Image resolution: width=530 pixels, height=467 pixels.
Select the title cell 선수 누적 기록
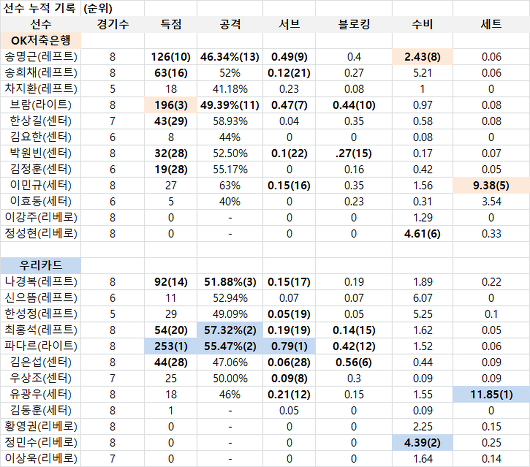coord(39,8)
